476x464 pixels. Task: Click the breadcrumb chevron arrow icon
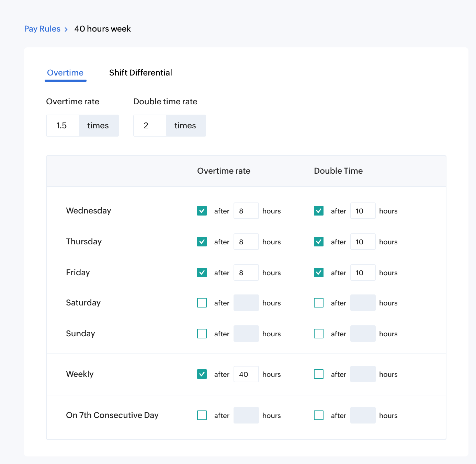click(x=66, y=30)
